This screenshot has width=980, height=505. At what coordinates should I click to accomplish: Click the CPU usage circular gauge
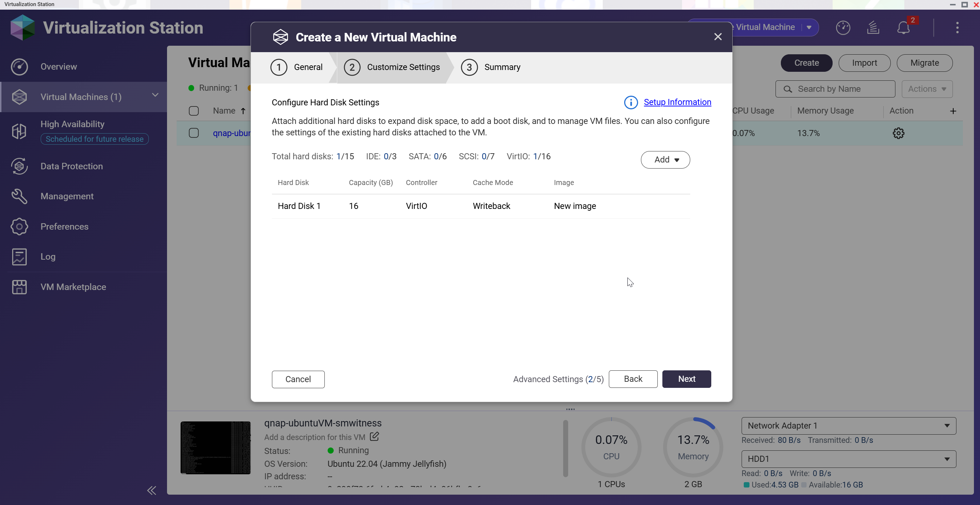611,447
